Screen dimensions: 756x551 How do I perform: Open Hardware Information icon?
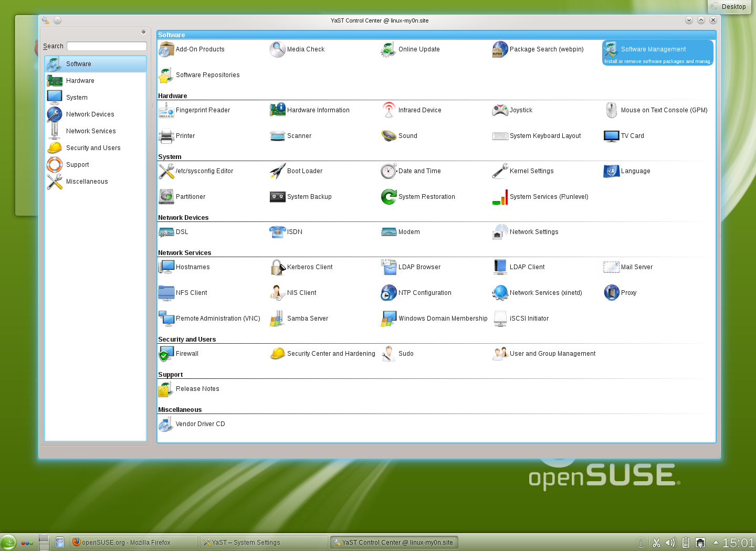click(278, 110)
